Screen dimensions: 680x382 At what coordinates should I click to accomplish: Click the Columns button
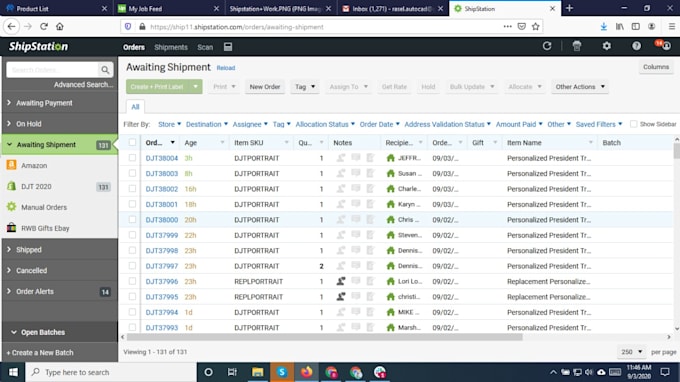click(x=656, y=67)
